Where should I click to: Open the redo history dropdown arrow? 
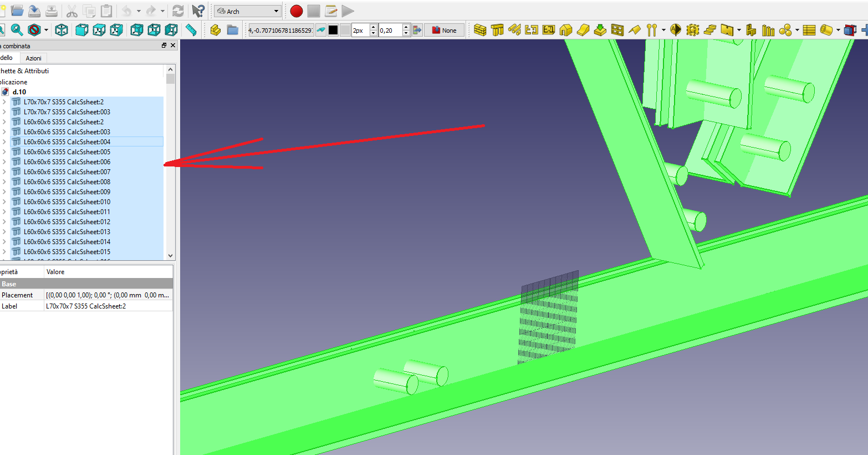(x=162, y=11)
